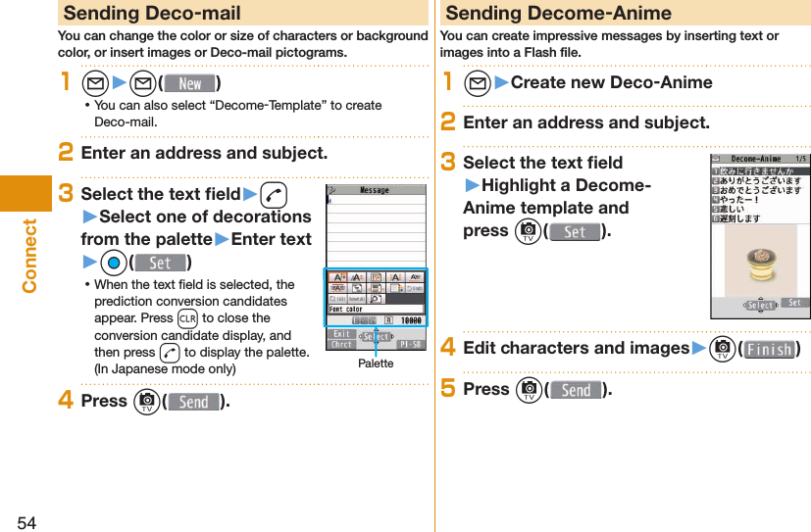This screenshot has width=811, height=532.
Task: Select the Font color palette icon
Action: (337, 277)
